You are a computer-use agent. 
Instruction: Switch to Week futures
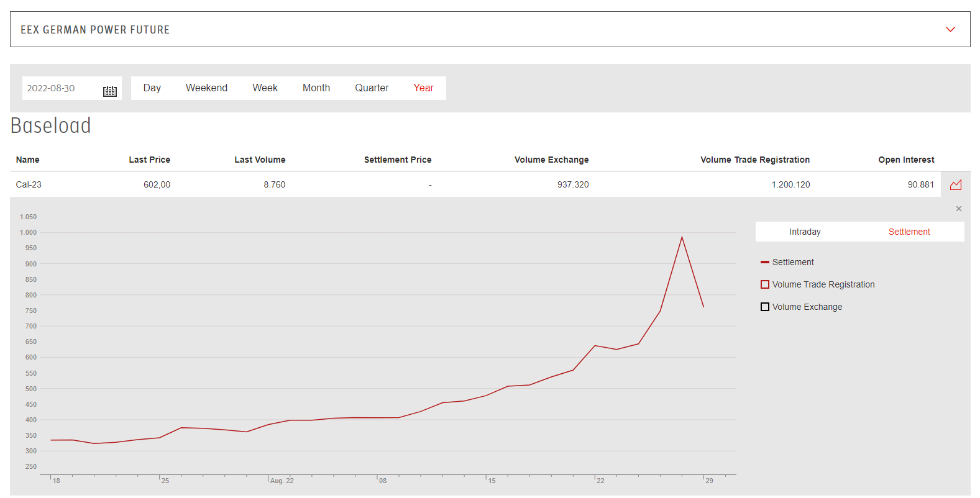[265, 88]
